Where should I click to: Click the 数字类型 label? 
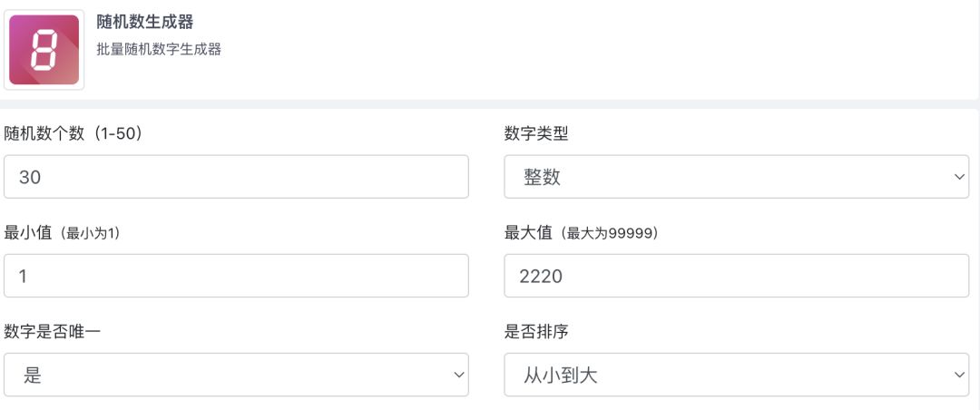536,133
